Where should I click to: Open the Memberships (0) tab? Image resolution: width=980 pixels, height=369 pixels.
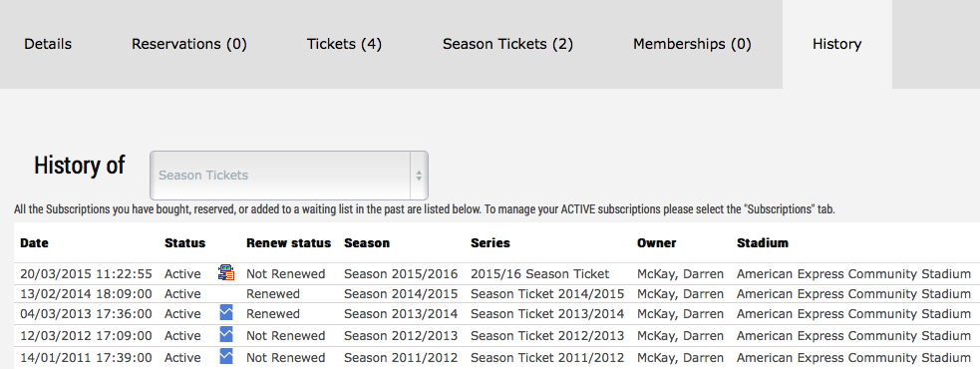tap(693, 45)
